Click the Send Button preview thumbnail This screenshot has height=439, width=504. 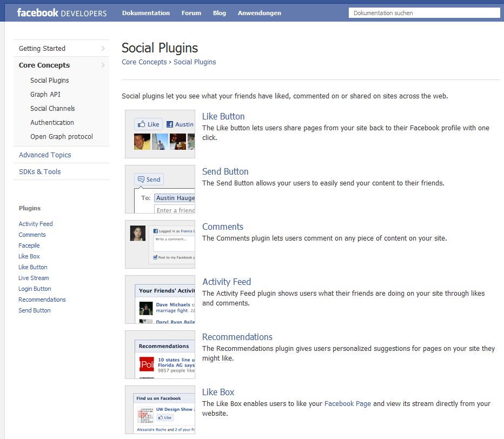point(160,189)
